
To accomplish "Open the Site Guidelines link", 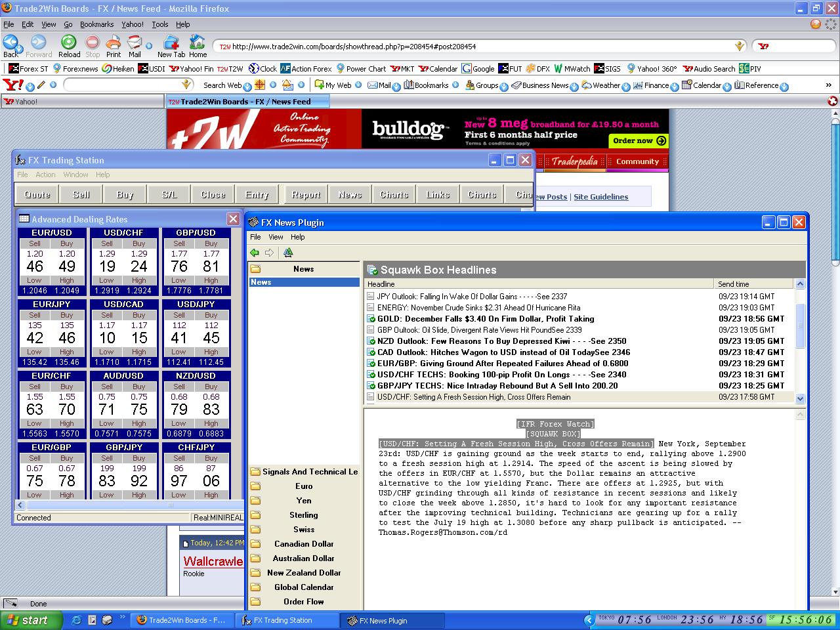I will pyautogui.click(x=600, y=197).
